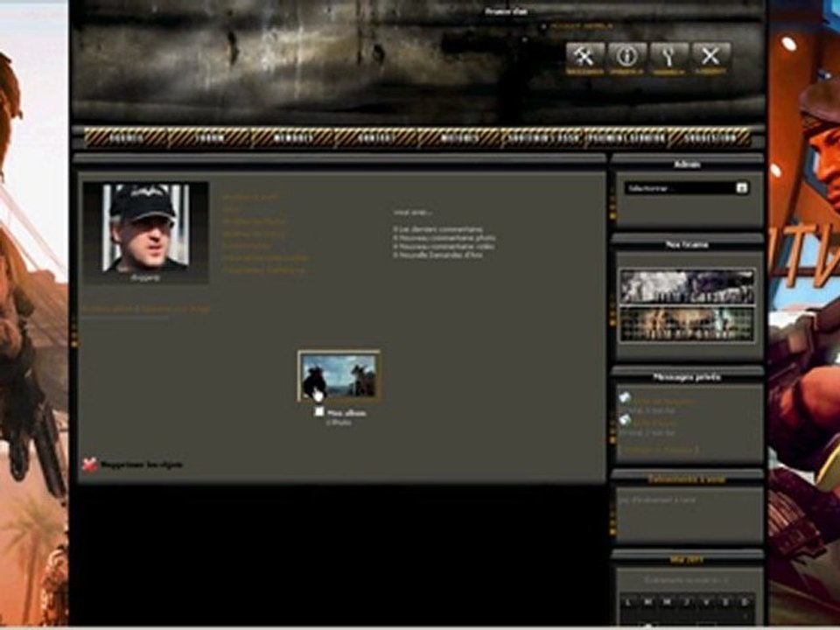Click the 'Nouvelle Demandes d'Ami' line
Viewport: 840px width, 630px height.
point(438,255)
